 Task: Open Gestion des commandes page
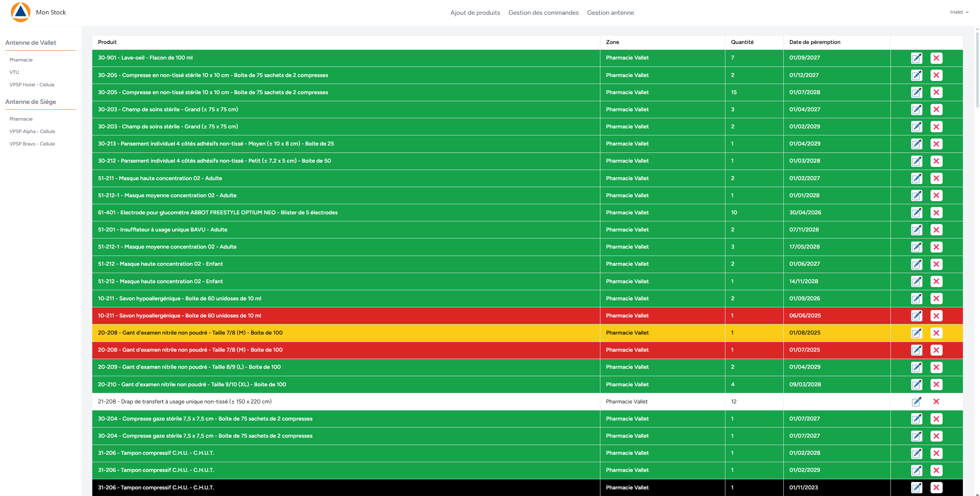point(543,12)
